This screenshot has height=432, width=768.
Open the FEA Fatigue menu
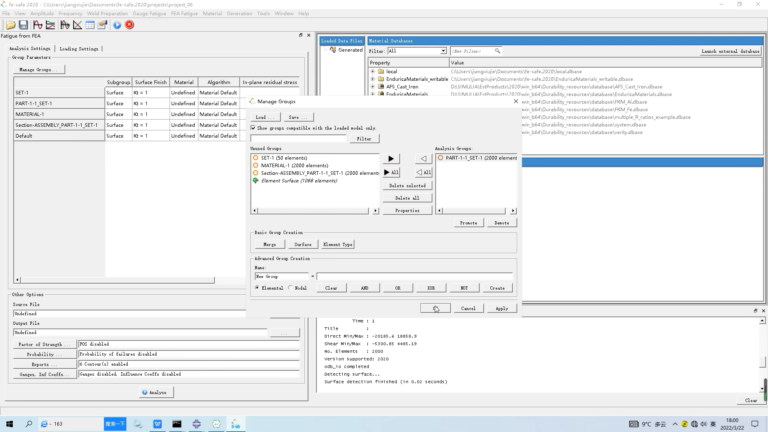tap(184, 13)
